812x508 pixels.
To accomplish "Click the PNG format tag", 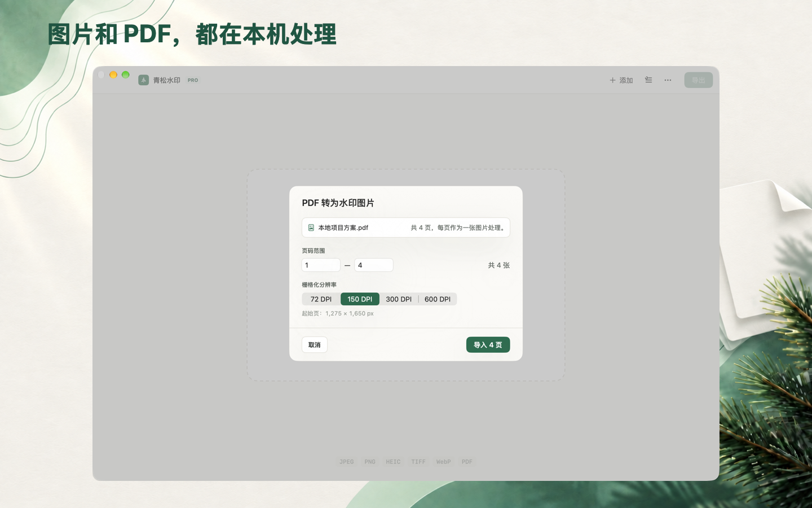I will click(370, 462).
